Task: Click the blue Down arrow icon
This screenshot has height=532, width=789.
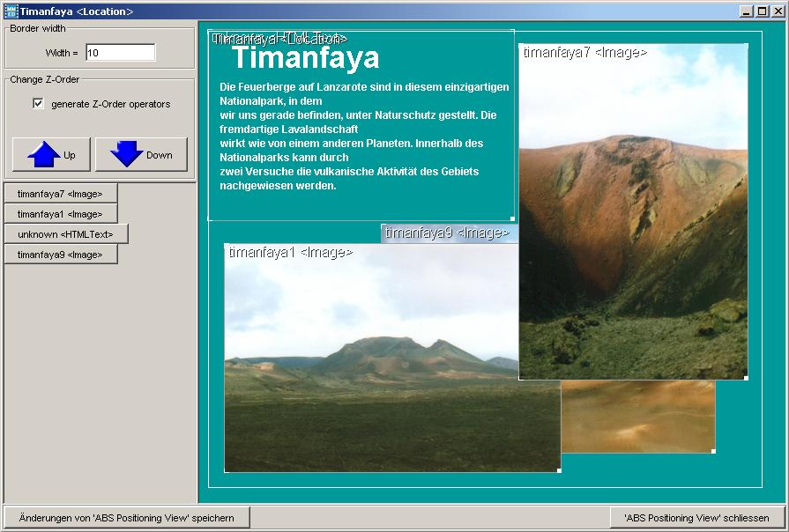Action: click(127, 154)
